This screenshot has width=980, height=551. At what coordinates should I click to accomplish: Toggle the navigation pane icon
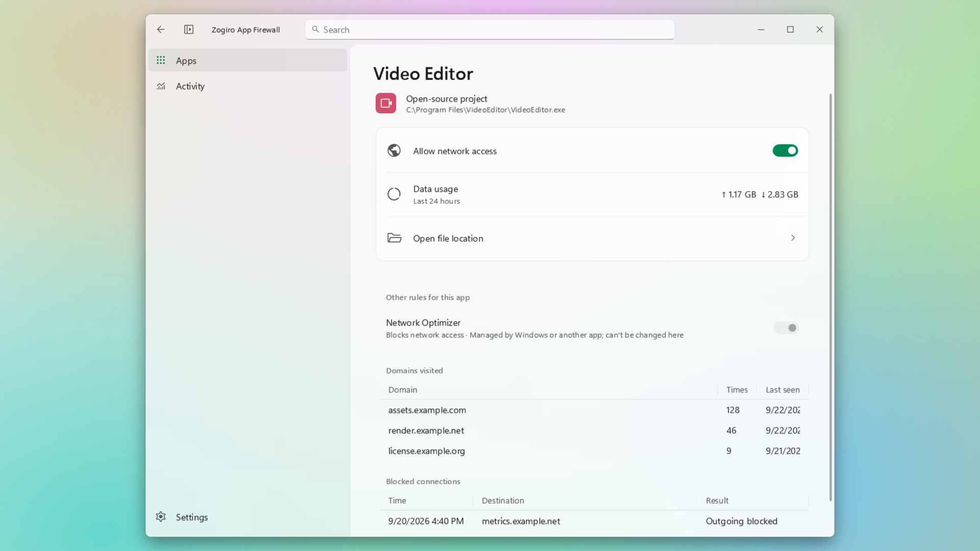coord(189,30)
